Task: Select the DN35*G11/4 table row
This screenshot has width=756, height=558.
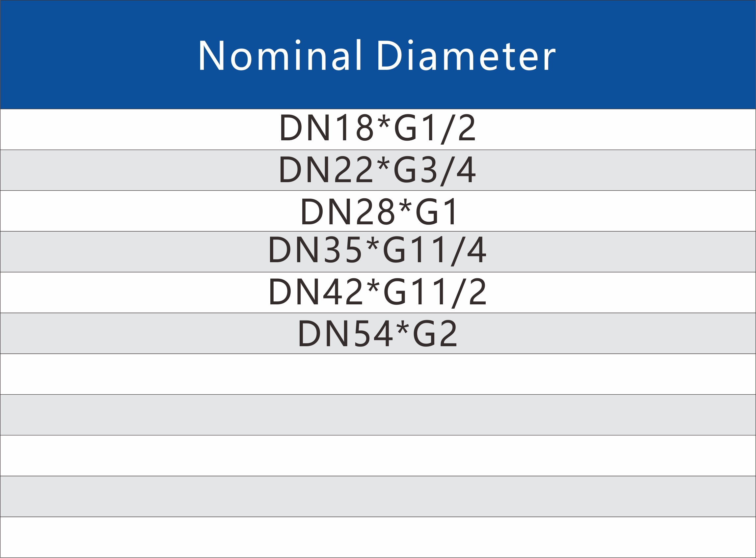Action: pos(378,252)
